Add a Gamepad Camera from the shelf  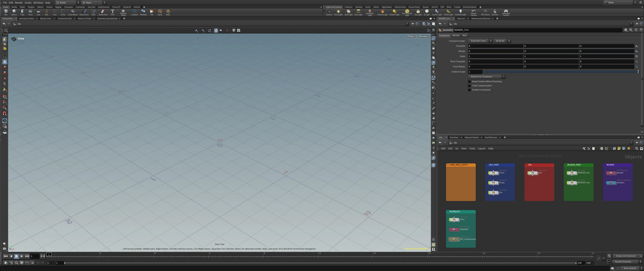tap(506, 12)
